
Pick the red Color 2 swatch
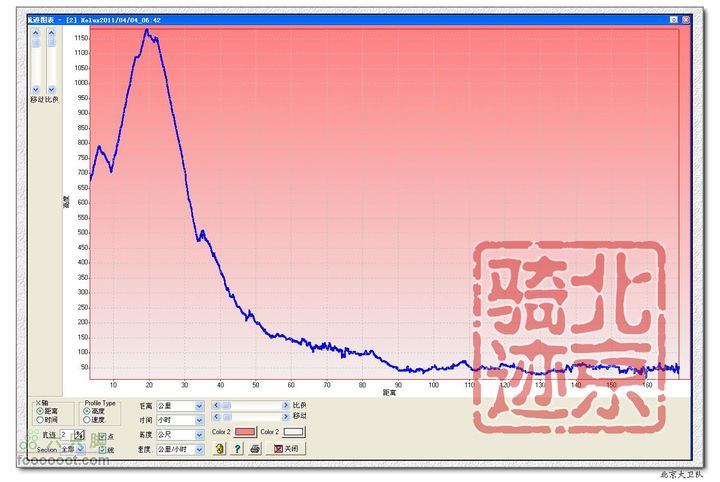245,431
